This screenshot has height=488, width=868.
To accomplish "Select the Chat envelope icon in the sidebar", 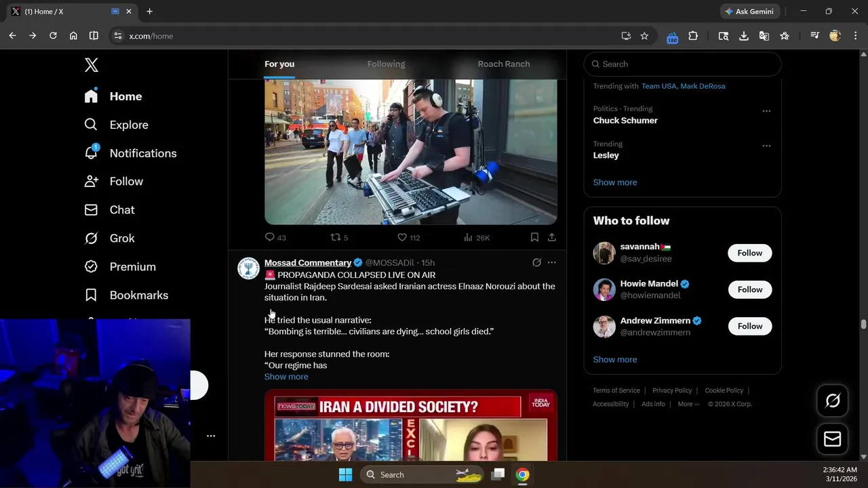I will [x=91, y=210].
